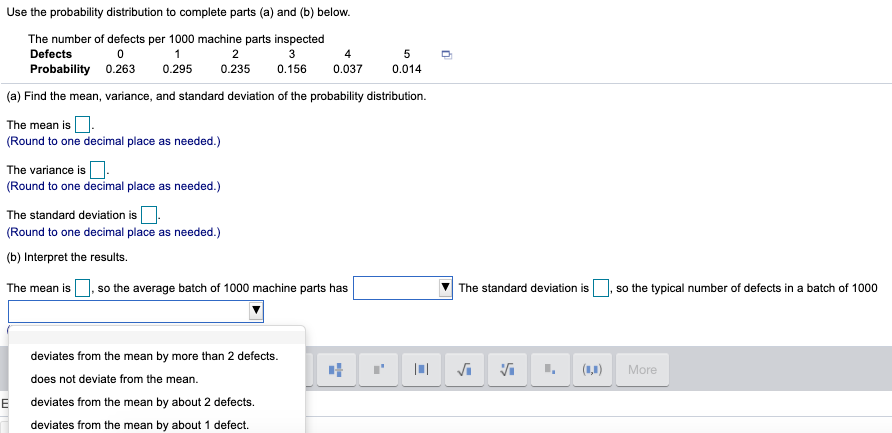This screenshot has width=892, height=433.
Task: Open the More math symbols button
Action: click(642, 370)
